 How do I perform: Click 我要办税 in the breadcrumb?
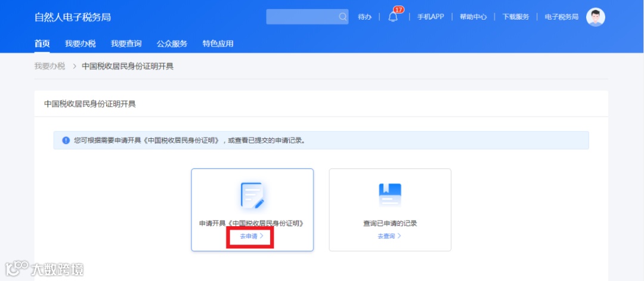[x=49, y=66]
